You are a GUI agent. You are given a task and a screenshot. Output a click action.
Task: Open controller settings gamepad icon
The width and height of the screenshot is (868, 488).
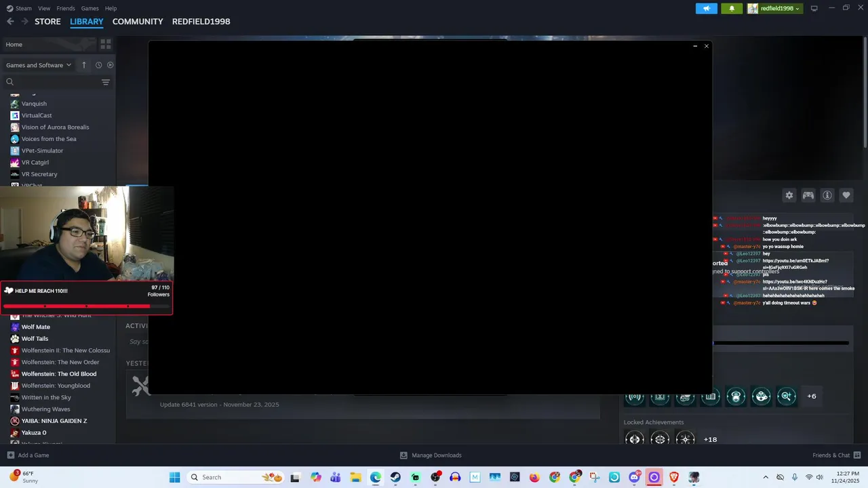[x=808, y=195]
